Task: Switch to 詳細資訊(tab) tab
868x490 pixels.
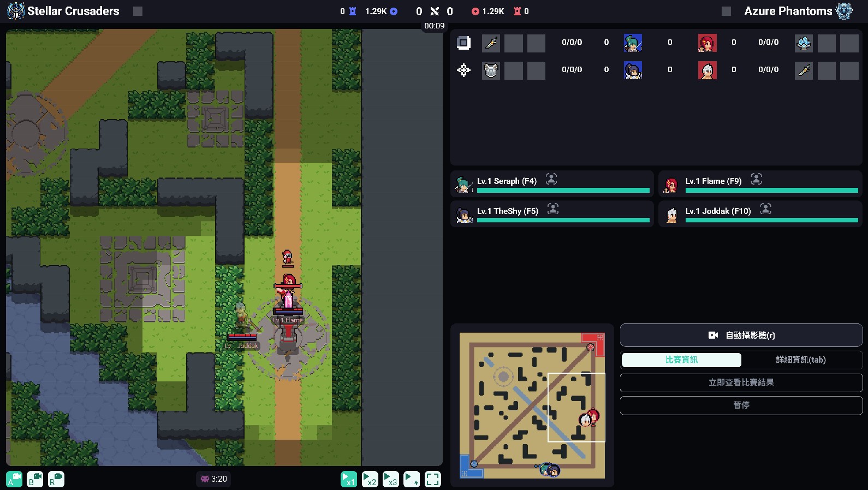Action: click(x=800, y=359)
